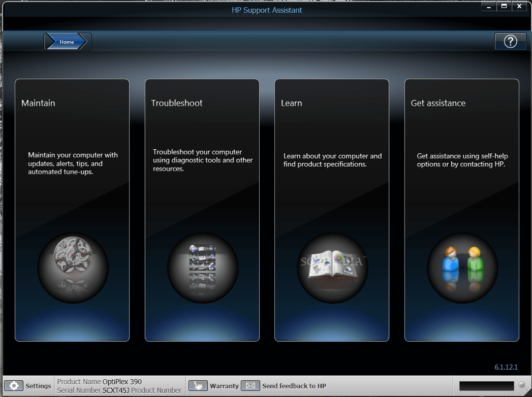Select the Maintain card title
Viewport: 532px width, 397px height.
(x=38, y=103)
